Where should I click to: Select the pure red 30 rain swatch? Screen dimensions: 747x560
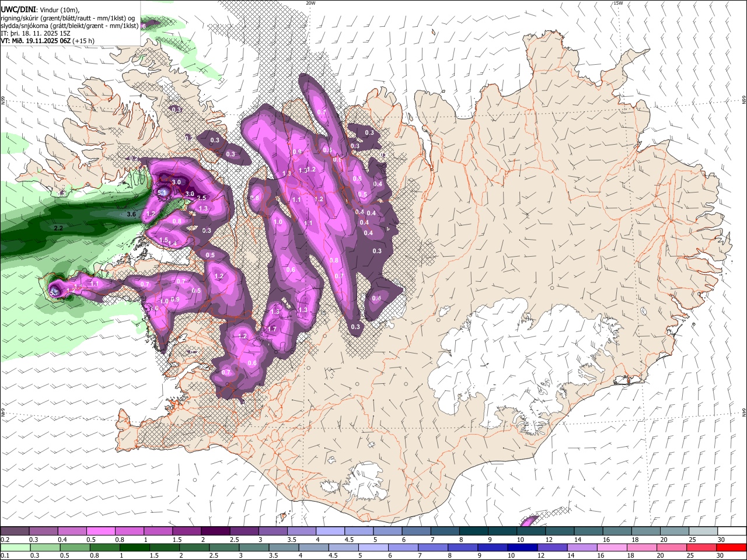[x=731, y=547]
